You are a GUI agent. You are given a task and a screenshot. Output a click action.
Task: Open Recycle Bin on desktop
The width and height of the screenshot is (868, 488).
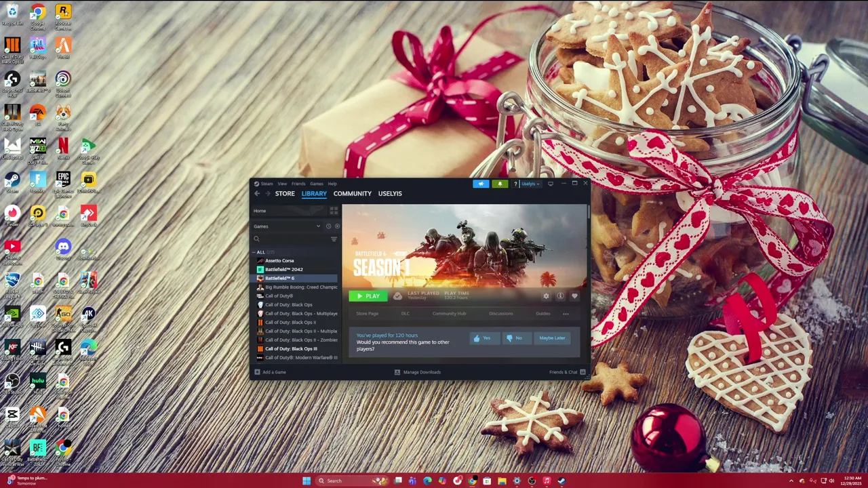pyautogui.click(x=12, y=14)
